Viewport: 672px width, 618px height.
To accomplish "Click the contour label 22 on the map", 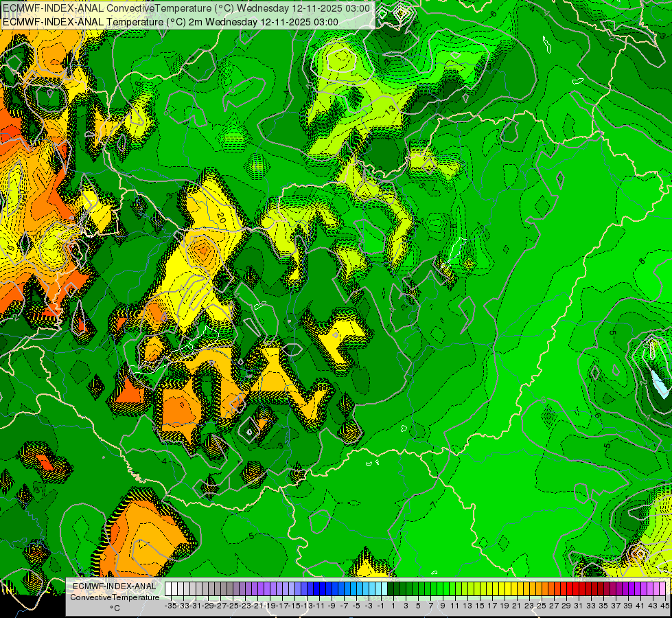I will point(37,235).
